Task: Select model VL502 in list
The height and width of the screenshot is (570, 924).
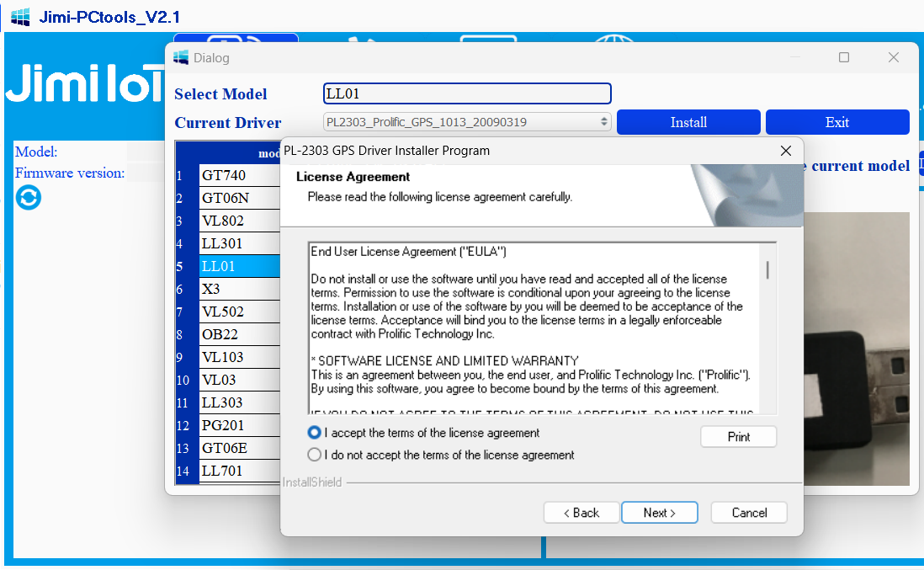Action: (x=239, y=312)
